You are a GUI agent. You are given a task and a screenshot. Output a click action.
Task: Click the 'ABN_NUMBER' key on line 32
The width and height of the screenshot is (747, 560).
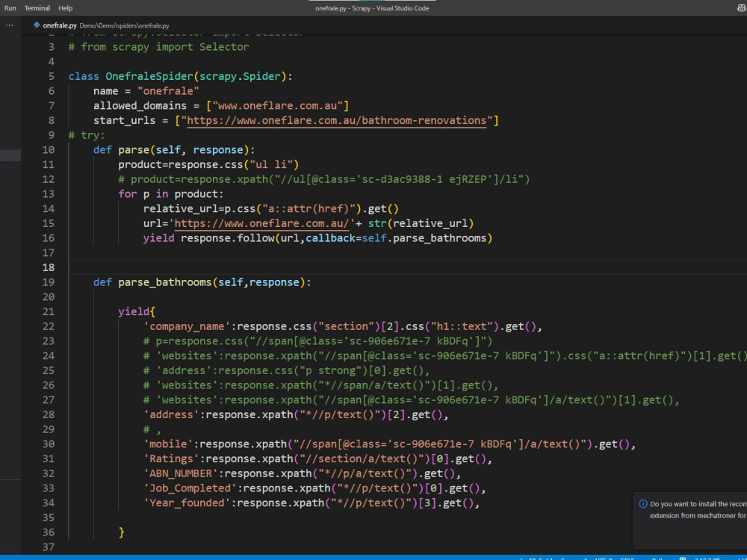tap(181, 474)
